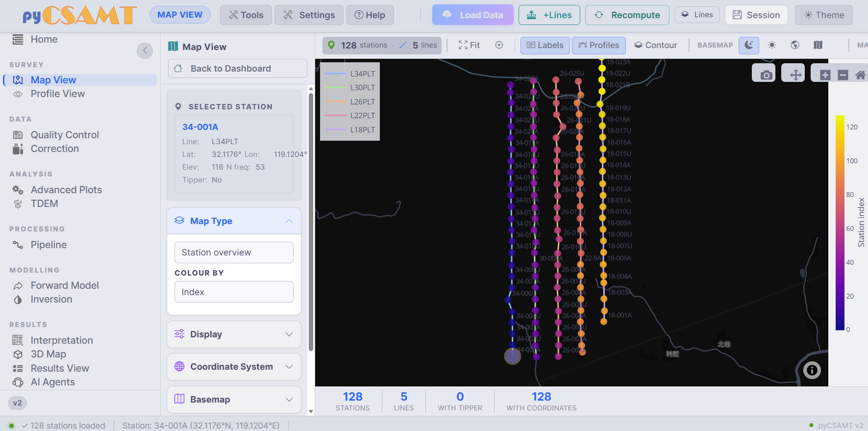Toggle L34PLT line in legend
The height and width of the screenshot is (431, 868).
(x=350, y=74)
